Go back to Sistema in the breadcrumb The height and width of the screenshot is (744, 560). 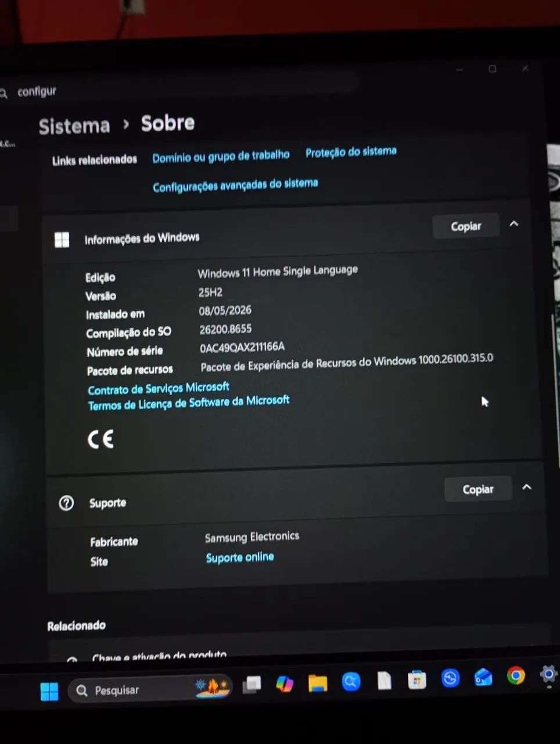tap(74, 126)
